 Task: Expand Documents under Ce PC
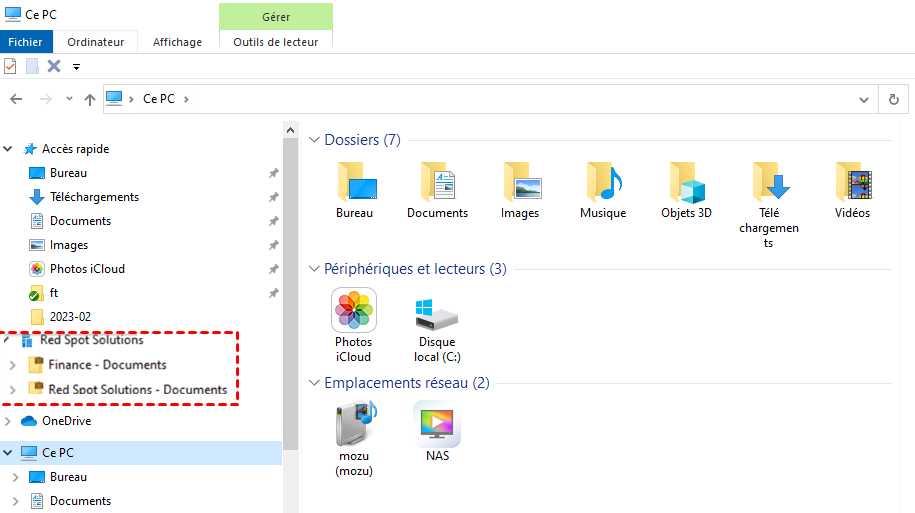tap(16, 501)
